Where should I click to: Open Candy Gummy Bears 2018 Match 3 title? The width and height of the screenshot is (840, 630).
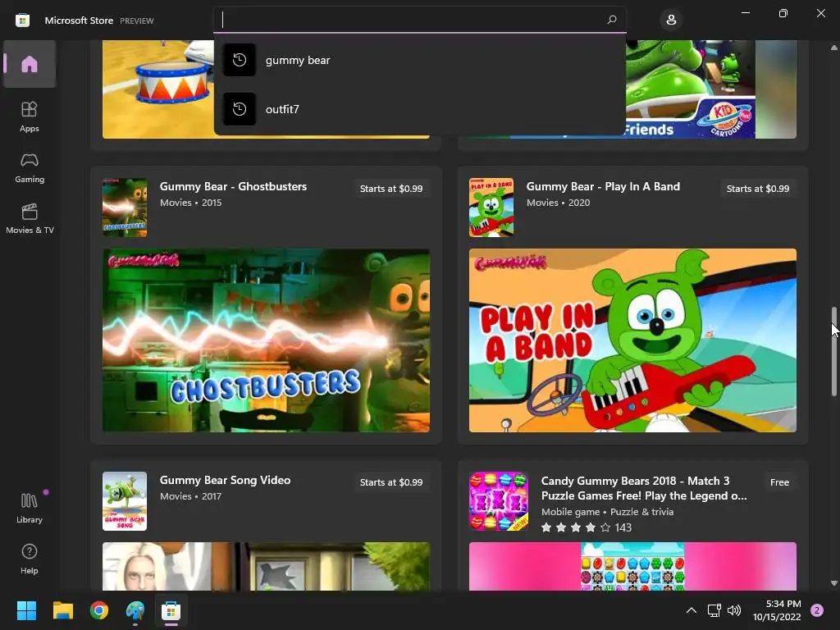click(x=644, y=488)
